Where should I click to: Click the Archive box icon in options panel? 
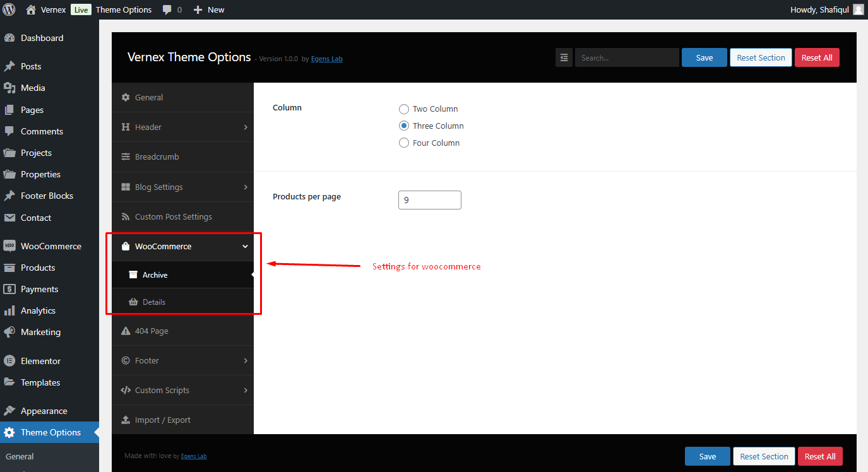133,274
